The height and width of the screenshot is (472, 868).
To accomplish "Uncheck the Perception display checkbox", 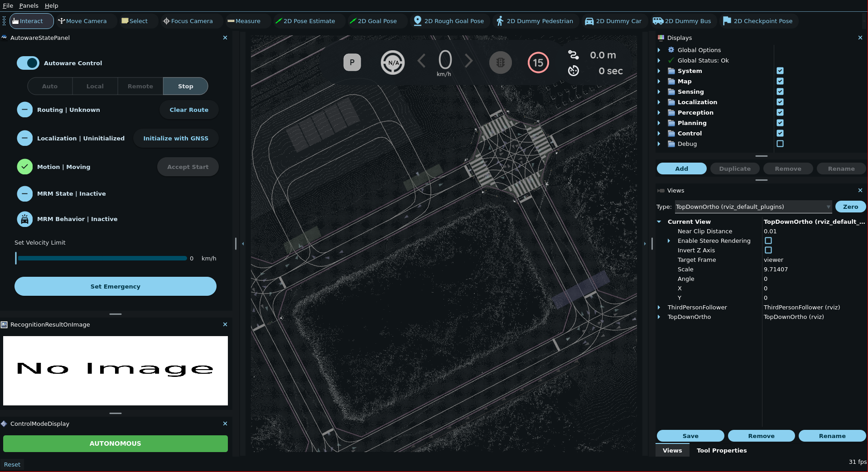I will pyautogui.click(x=780, y=113).
